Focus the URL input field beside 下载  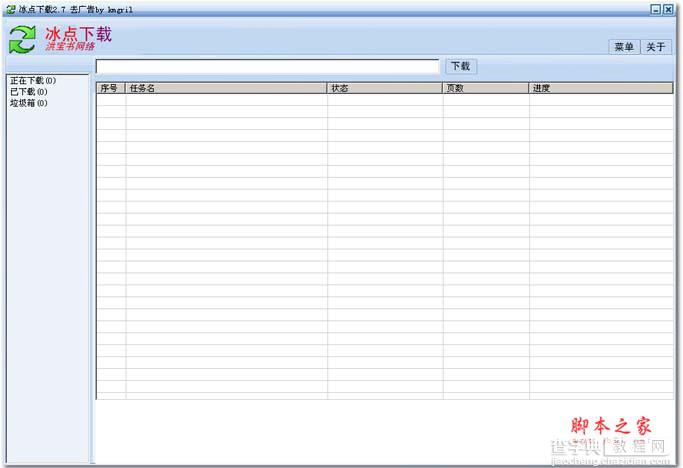tap(267, 66)
